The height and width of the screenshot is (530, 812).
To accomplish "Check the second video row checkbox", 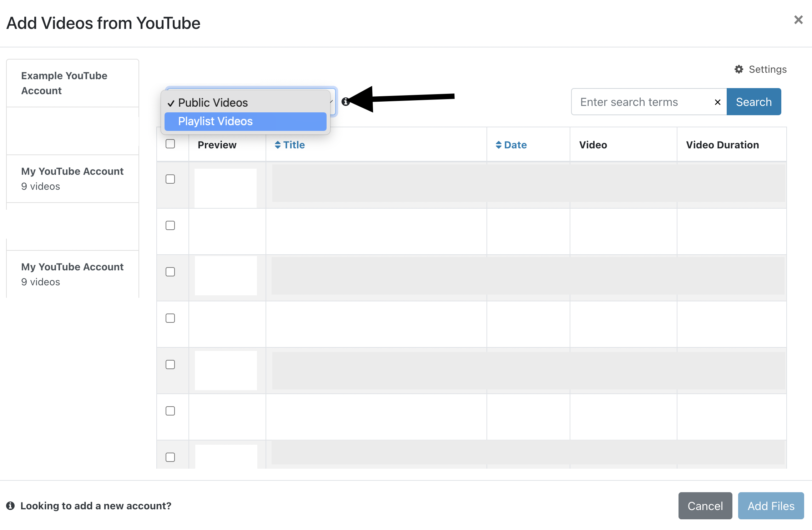I will point(170,225).
